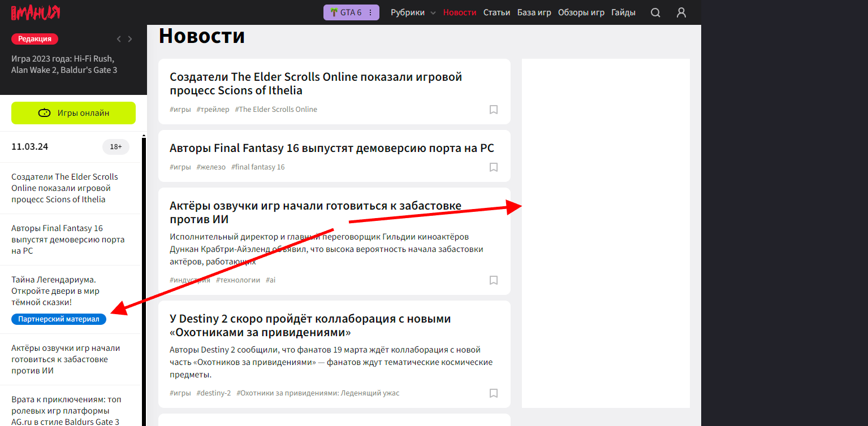
Task: Advance the Редакция carousel with the right arrow
Action: [129, 38]
